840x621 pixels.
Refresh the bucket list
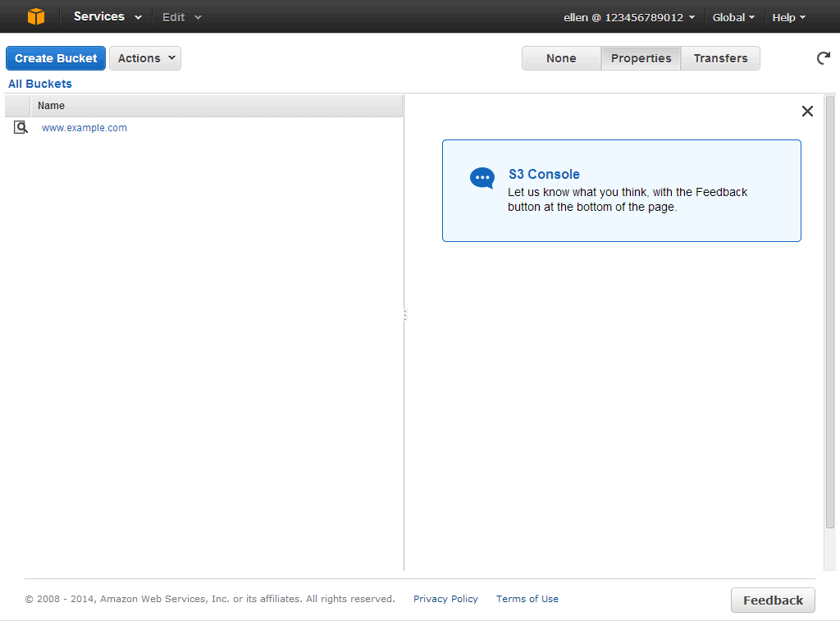823,58
